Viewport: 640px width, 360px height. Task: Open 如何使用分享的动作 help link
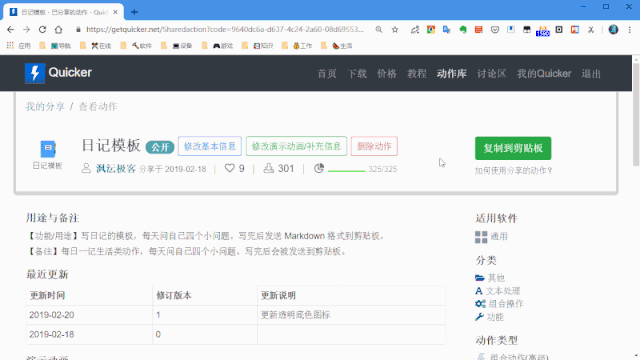point(513,171)
